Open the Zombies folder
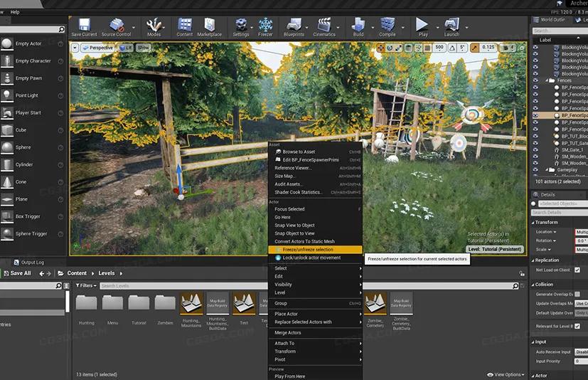 pyautogui.click(x=165, y=302)
